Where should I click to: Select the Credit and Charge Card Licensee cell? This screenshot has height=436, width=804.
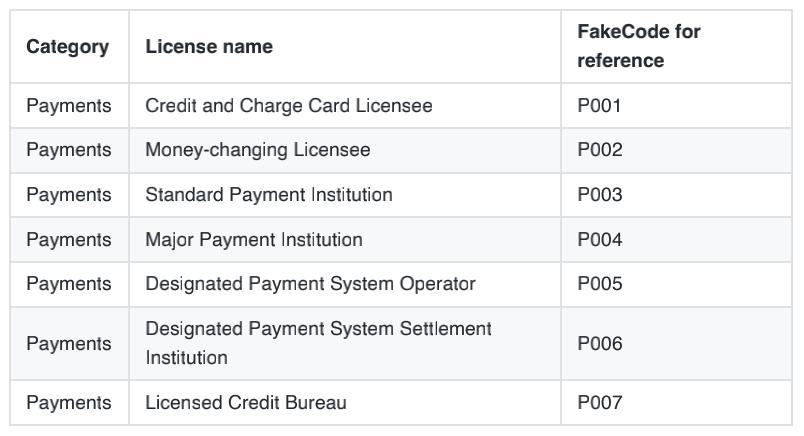pyautogui.click(x=289, y=105)
